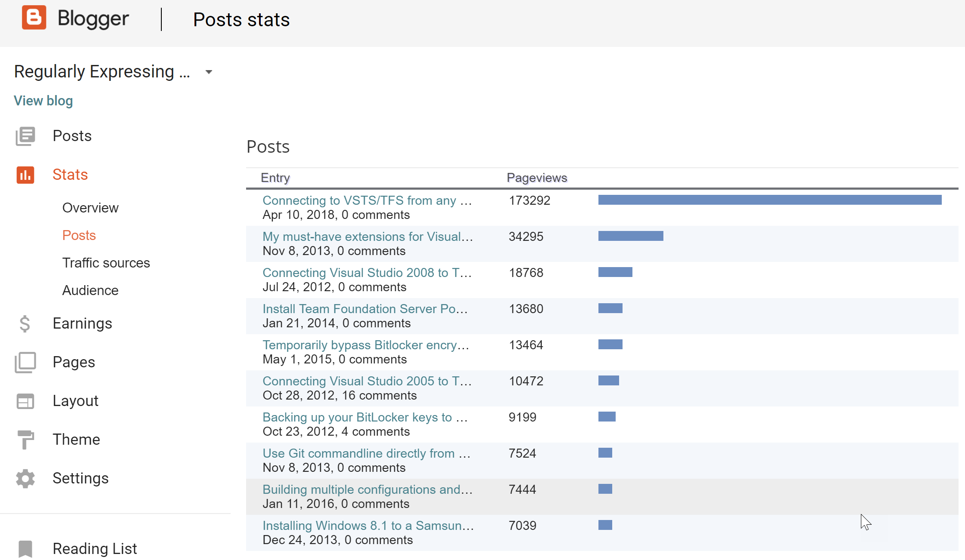Click the Posts document icon in sidebar

click(25, 136)
